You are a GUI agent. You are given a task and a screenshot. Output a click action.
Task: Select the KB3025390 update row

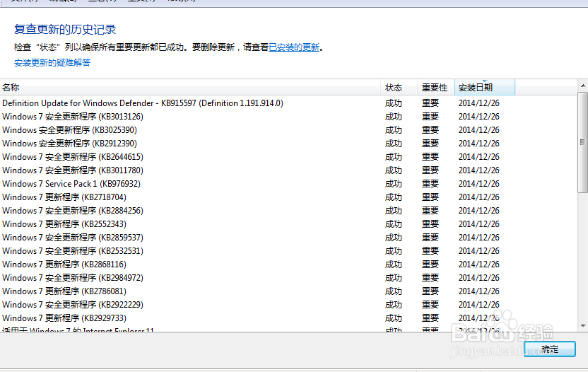(x=288, y=130)
